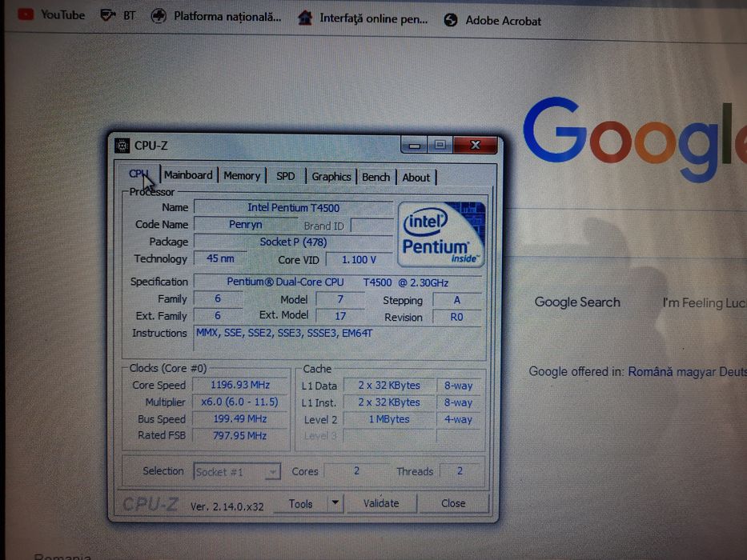Click the Core Speed value 1196.93 MHz
This screenshot has width=747, height=560.
pyautogui.click(x=240, y=385)
